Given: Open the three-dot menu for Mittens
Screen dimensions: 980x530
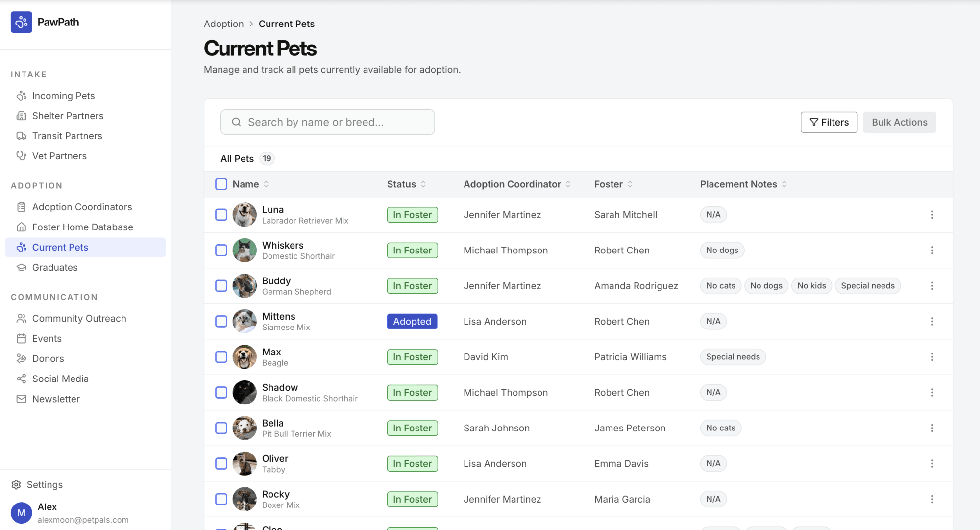Looking at the screenshot, I should [x=932, y=321].
